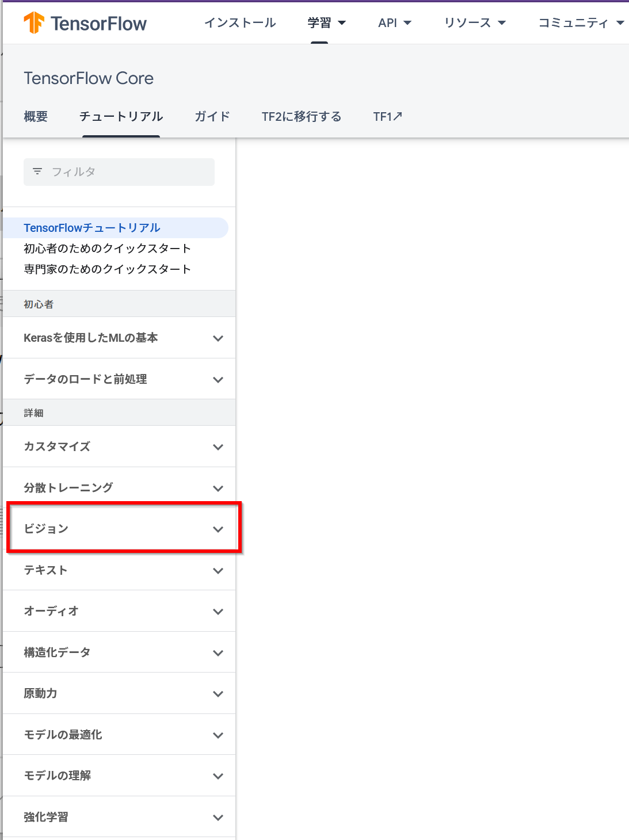Screen dimensions: 629x840
Task: Open the リソース dropdown menu
Action: [x=475, y=23]
